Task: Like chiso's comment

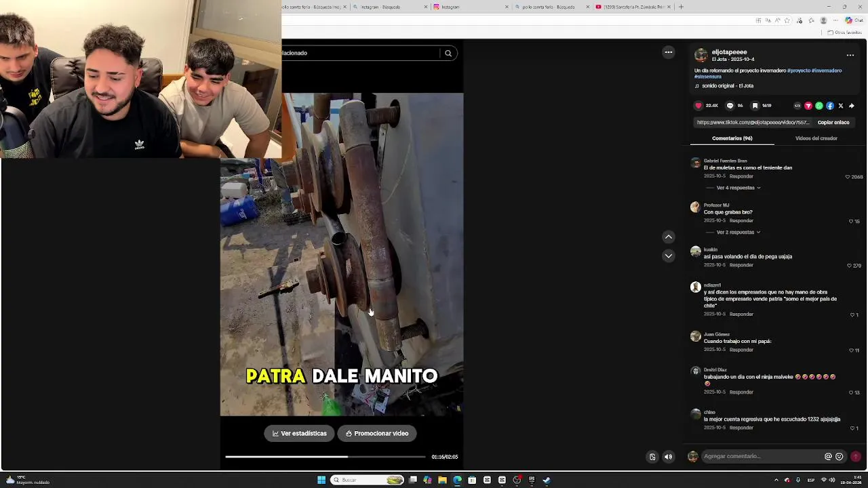Action: tap(852, 428)
